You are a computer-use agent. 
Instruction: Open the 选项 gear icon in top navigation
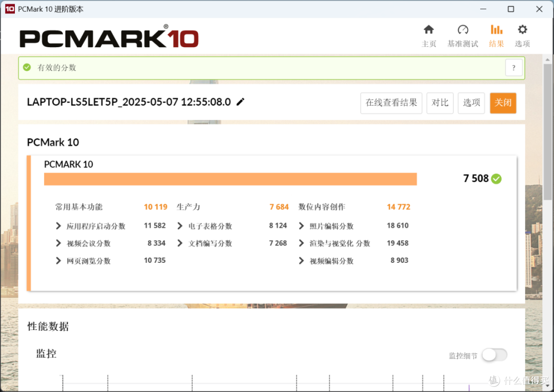pos(522,30)
